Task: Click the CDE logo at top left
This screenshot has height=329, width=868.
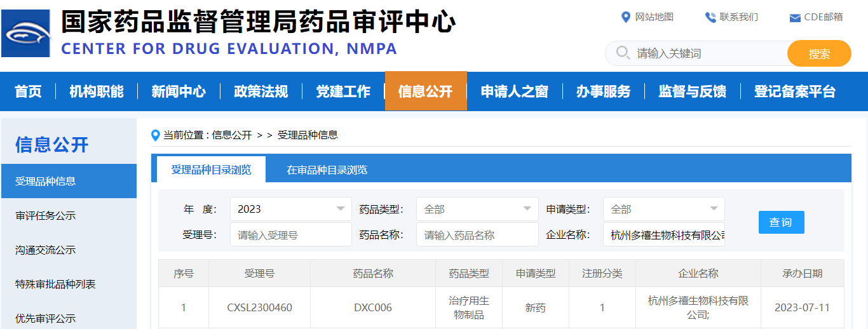Action: [26, 33]
